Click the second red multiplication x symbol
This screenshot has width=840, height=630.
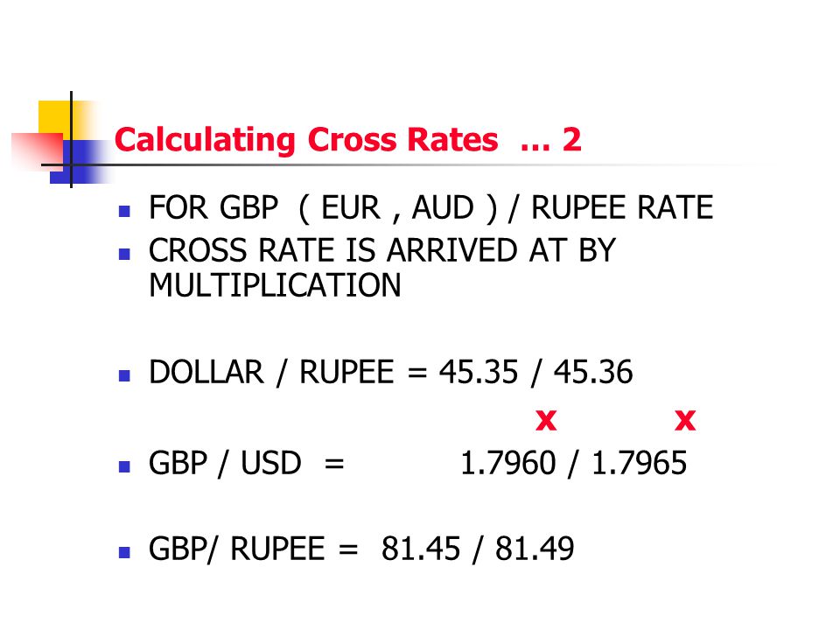pyautogui.click(x=685, y=420)
